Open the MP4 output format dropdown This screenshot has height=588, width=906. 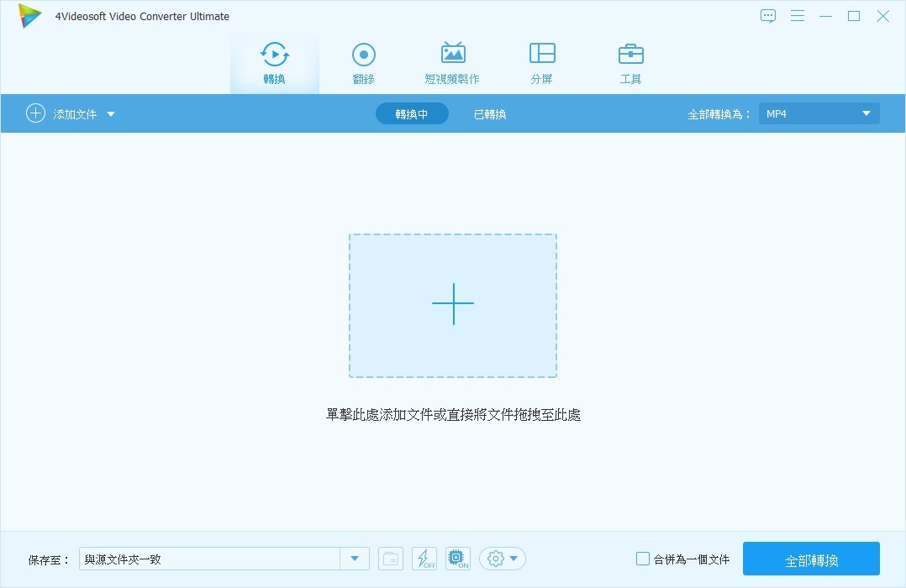[x=819, y=113]
